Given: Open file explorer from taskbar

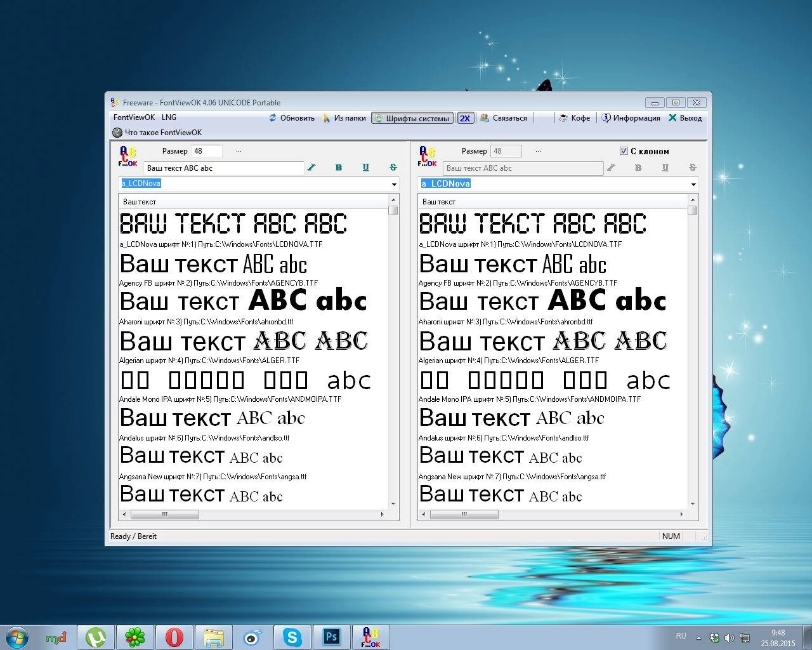Looking at the screenshot, I should tap(214, 637).
